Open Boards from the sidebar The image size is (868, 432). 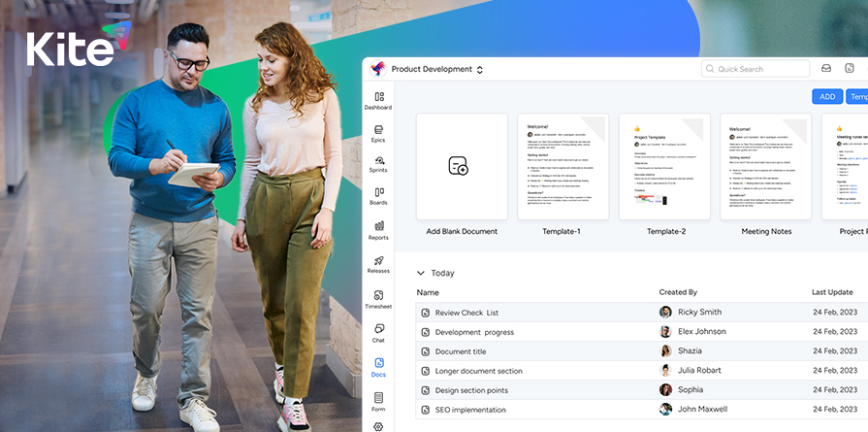pos(378,197)
